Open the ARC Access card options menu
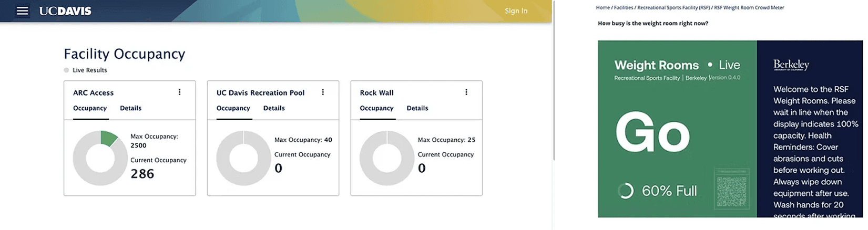 tap(179, 92)
